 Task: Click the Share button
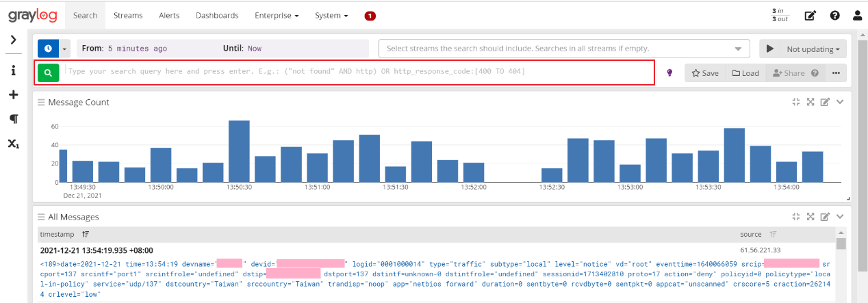[795, 73]
